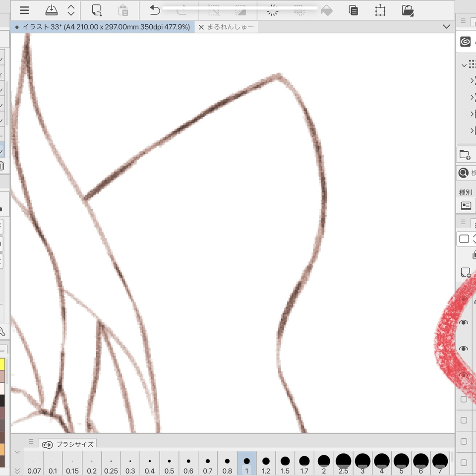Tap the new layer folder icon
The height and width of the screenshot is (476, 476).
tap(465, 154)
